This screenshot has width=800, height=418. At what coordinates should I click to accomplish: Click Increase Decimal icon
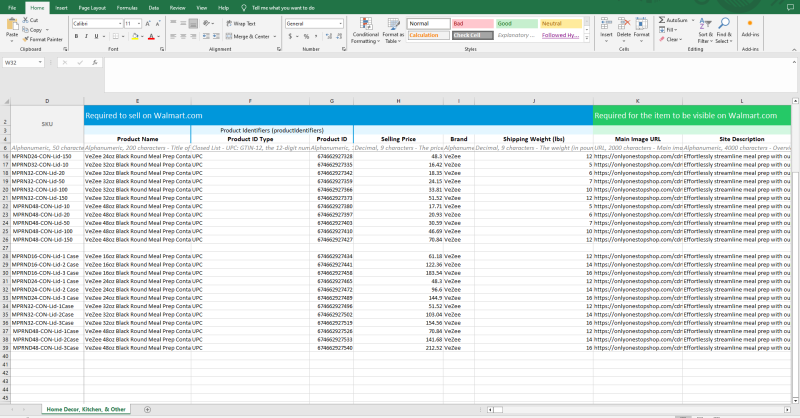(x=329, y=36)
